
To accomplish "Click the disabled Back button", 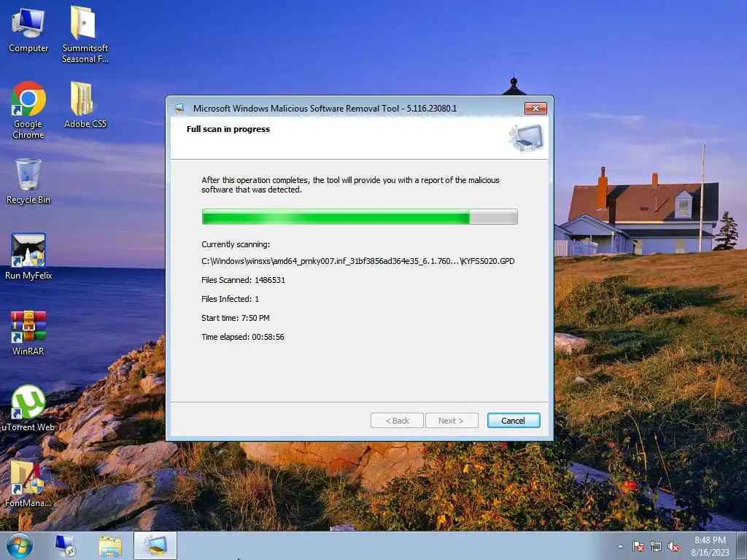I will click(397, 421).
